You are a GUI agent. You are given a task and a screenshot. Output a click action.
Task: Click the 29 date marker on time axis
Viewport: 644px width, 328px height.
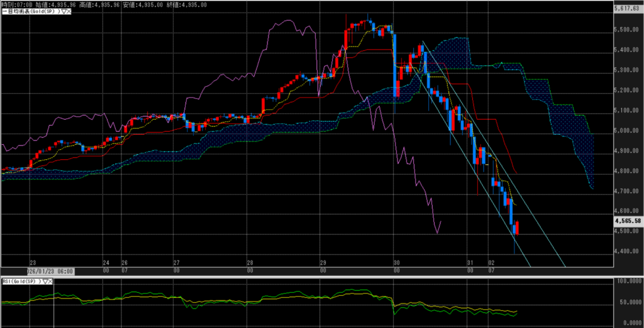point(323,263)
